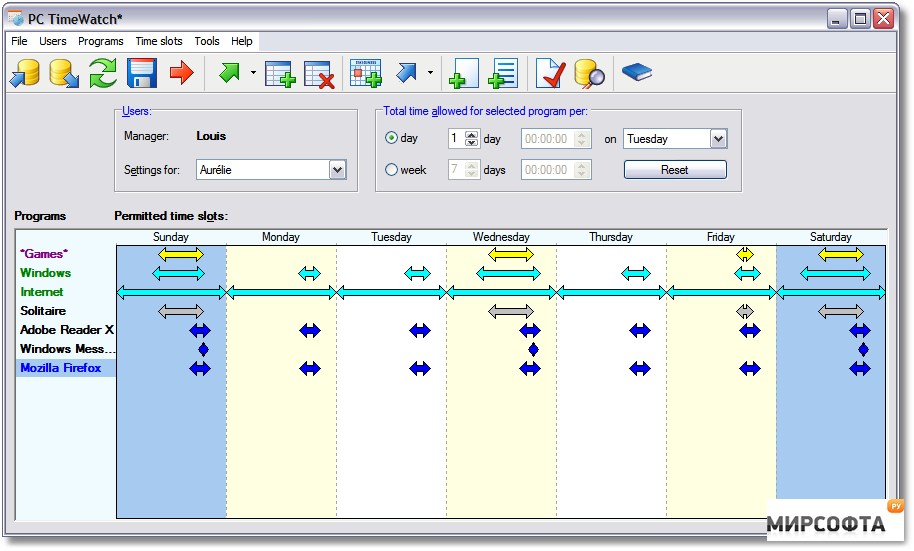
Task: Click the add table with plus icon
Action: click(x=280, y=74)
